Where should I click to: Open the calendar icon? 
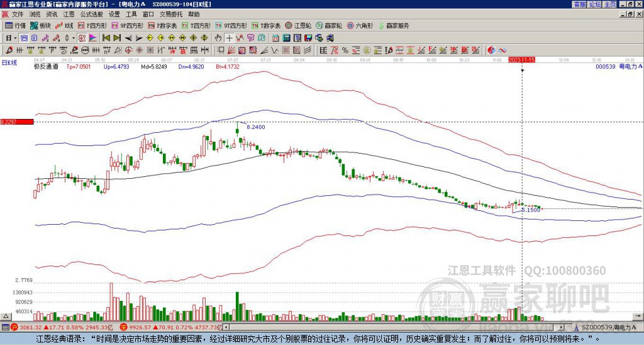pos(275,38)
